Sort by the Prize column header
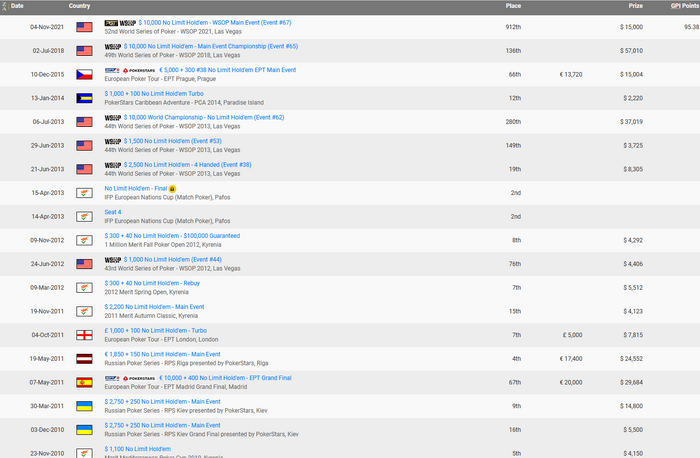 point(636,6)
